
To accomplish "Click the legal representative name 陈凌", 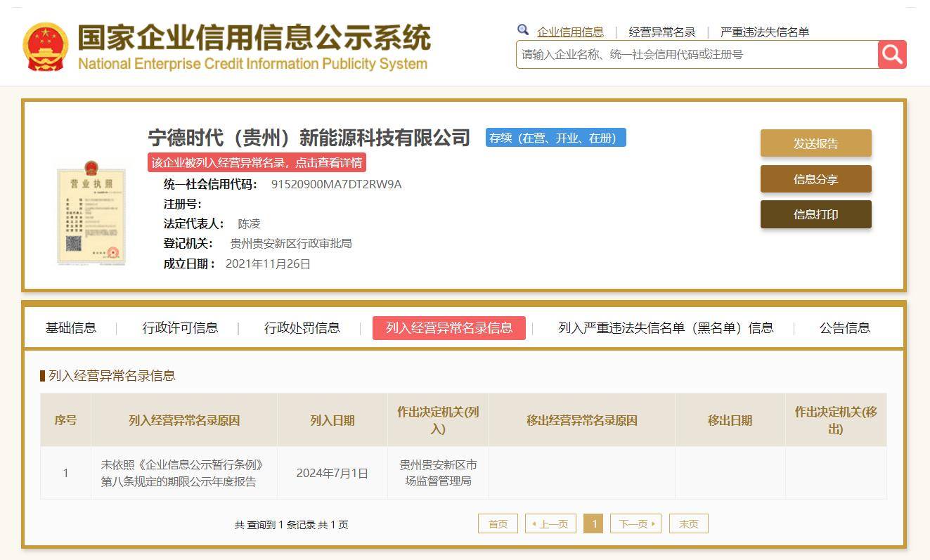I will click(249, 223).
